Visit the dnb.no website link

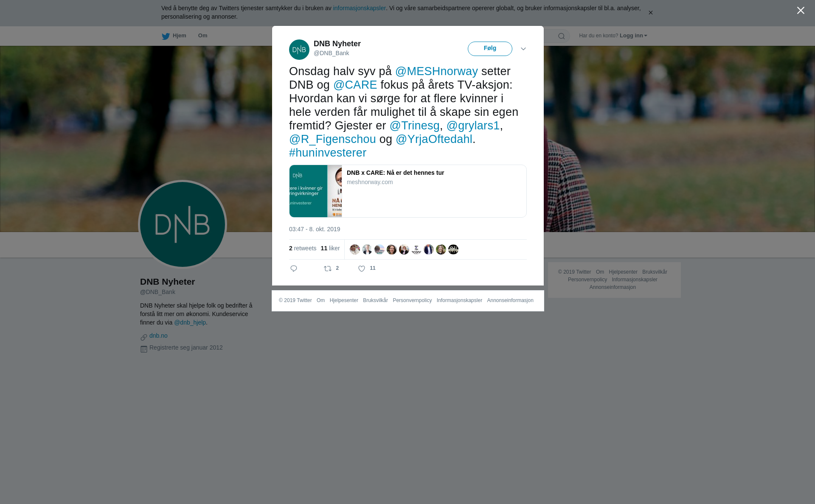click(x=158, y=336)
